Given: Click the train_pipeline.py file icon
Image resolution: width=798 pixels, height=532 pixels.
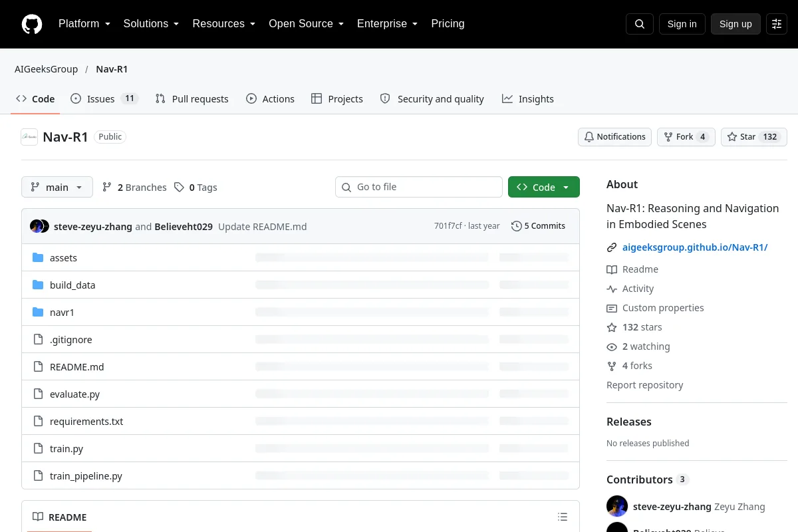Looking at the screenshot, I should point(38,476).
